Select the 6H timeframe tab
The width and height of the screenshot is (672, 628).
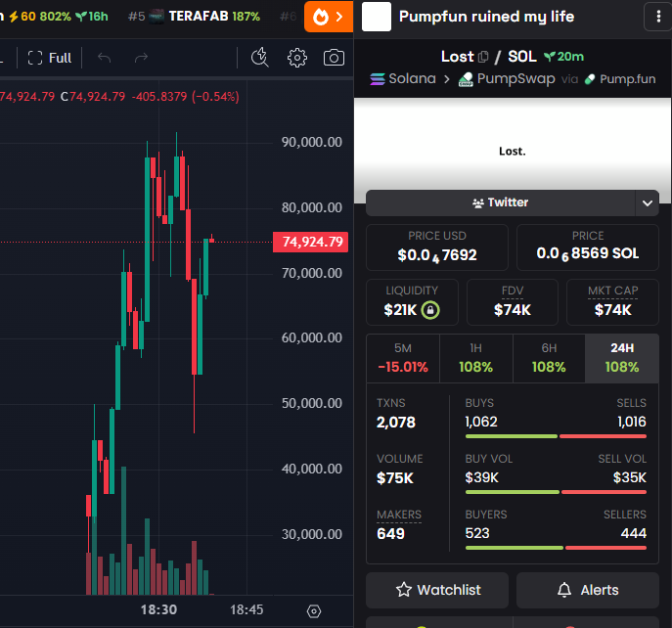click(x=549, y=358)
